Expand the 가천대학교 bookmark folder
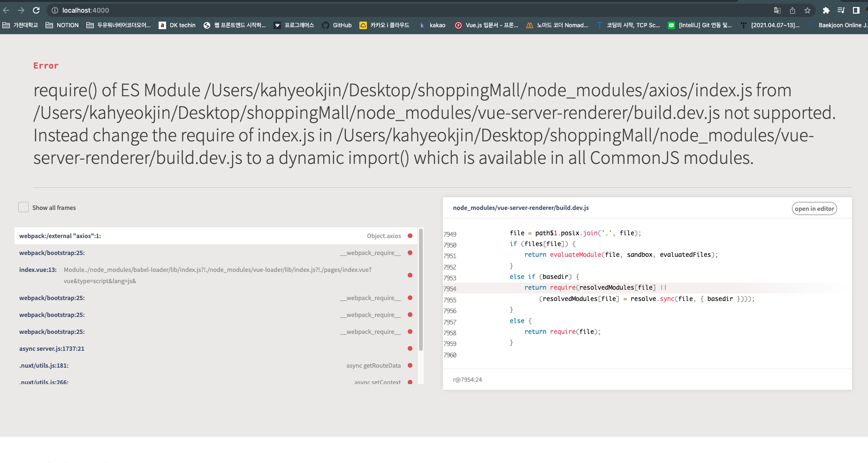The height and width of the screenshot is (463, 868). 20,25
